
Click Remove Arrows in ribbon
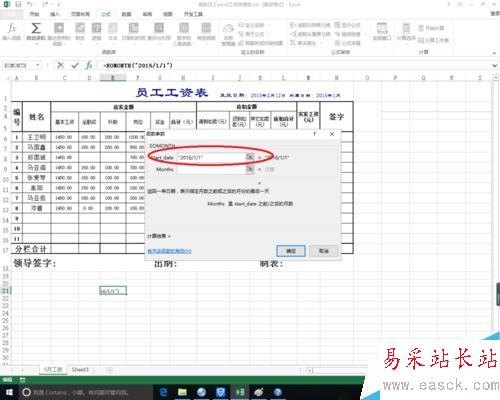point(303,43)
